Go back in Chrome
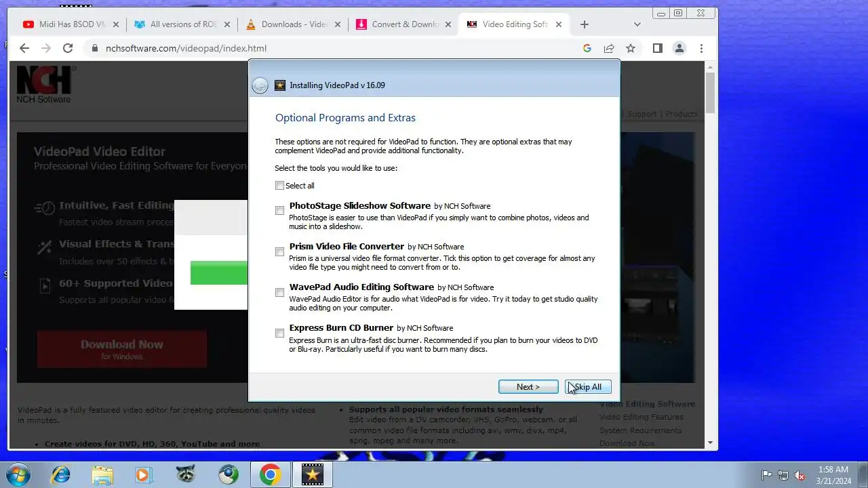Screen dimensions: 868x488 [x=24, y=48]
